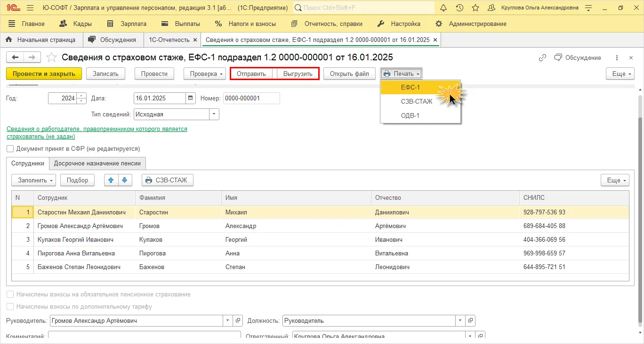Screen dimensions: 644x344
Task: Open history clock icon
Action: tap(459, 8)
